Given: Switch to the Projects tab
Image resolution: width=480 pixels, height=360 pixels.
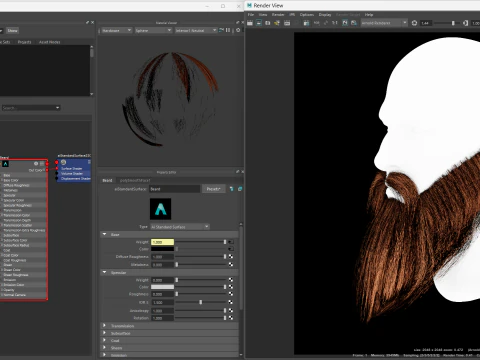Looking at the screenshot, I should point(24,42).
